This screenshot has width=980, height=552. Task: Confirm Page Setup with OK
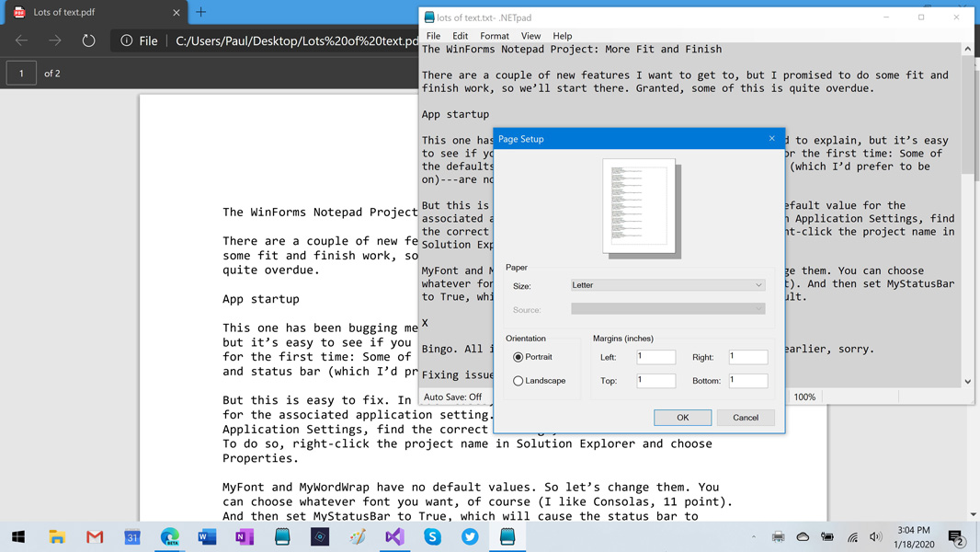(682, 418)
